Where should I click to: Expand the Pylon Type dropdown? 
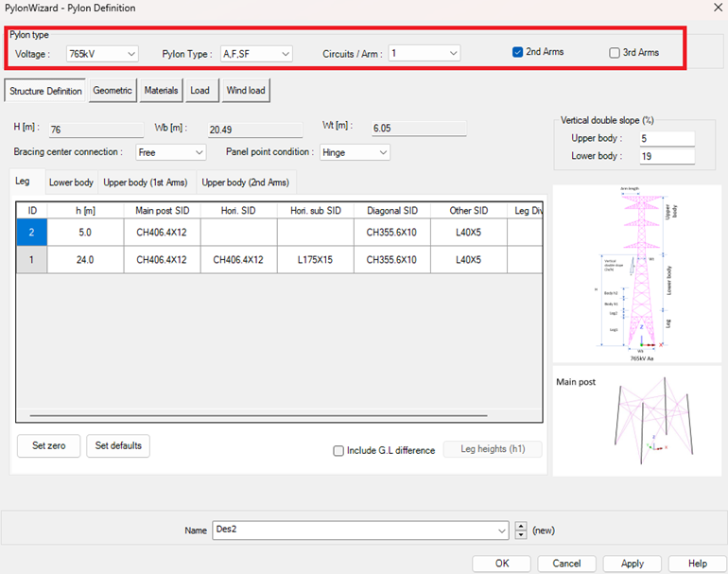click(256, 54)
